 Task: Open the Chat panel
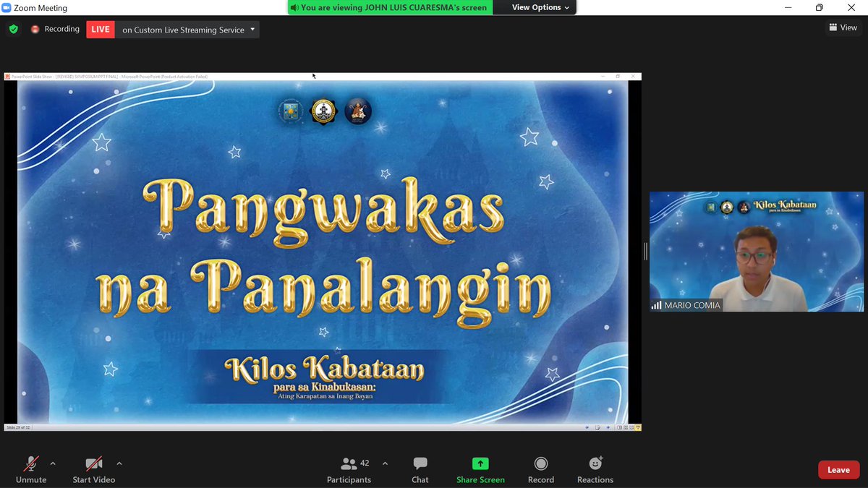420,470
